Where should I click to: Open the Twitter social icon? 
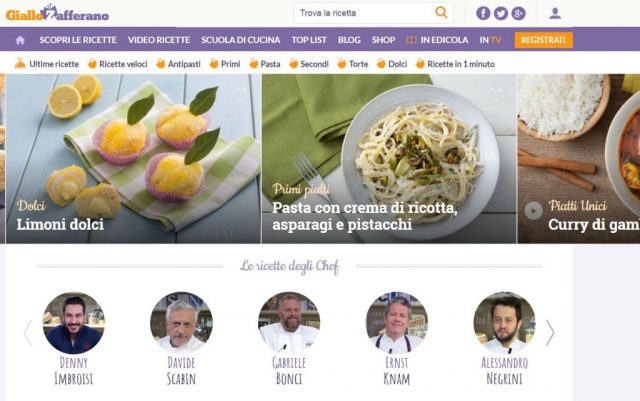coord(501,13)
